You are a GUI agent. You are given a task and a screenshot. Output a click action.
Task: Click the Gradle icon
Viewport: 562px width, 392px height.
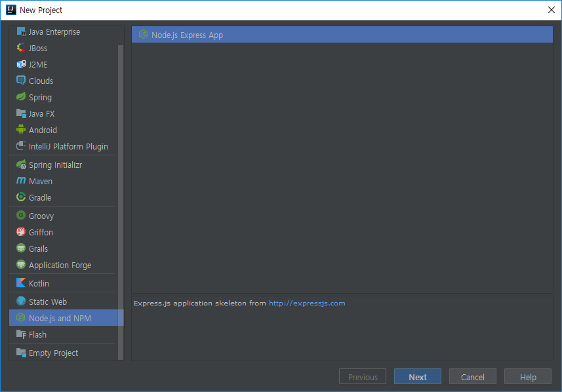click(x=21, y=197)
